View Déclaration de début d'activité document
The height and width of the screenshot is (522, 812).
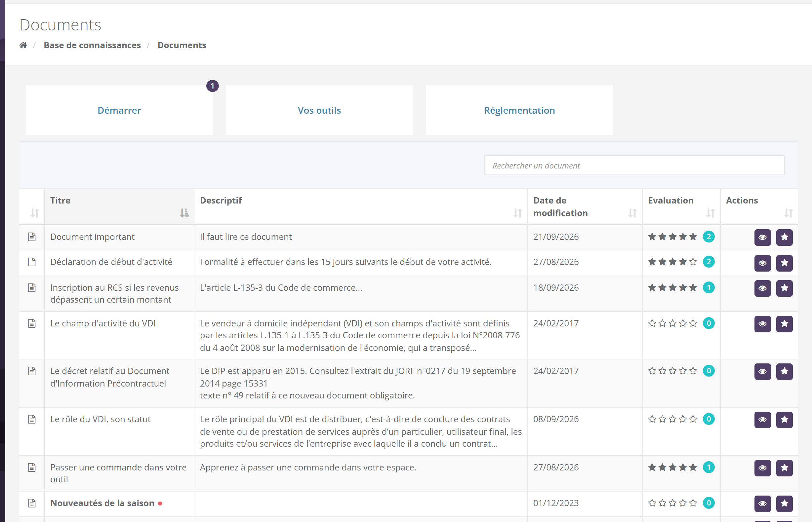click(x=762, y=263)
